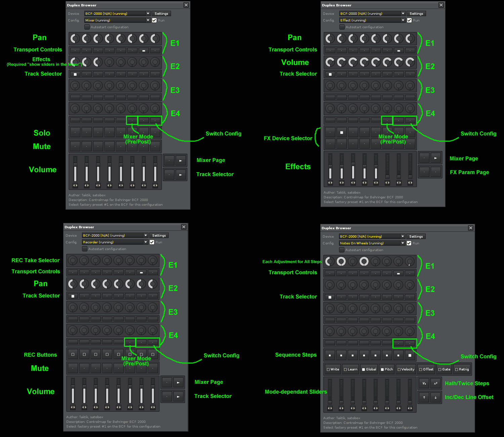The width and height of the screenshot is (504, 437).
Task: Enable the Retrig mode checkbox
Action: tap(462, 369)
